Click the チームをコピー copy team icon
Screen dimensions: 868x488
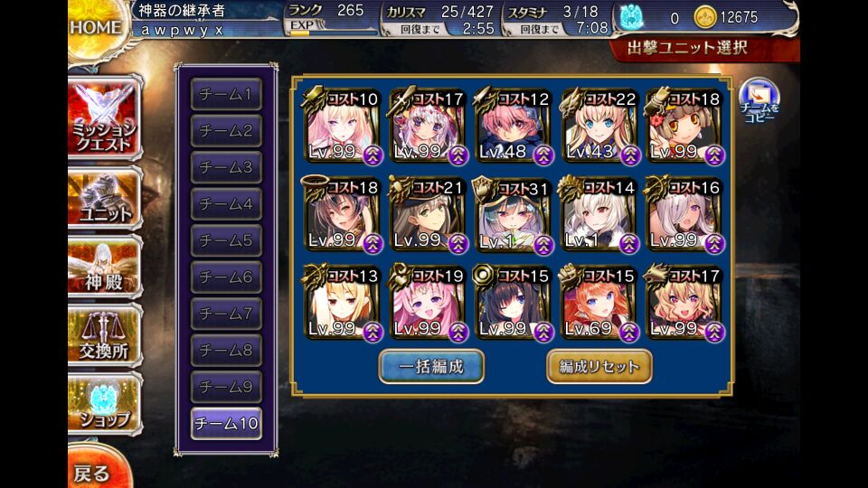pos(759,100)
